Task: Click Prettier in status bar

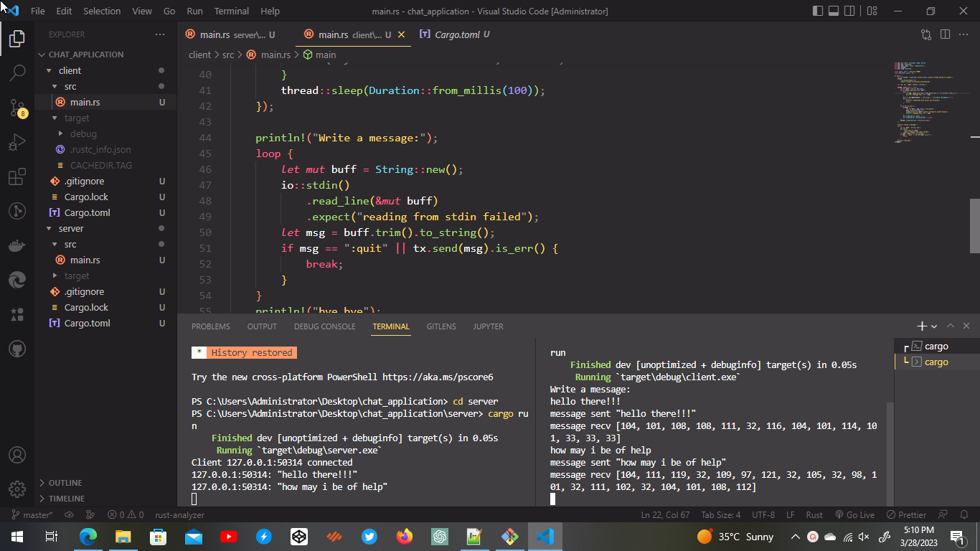Action: pyautogui.click(x=906, y=514)
